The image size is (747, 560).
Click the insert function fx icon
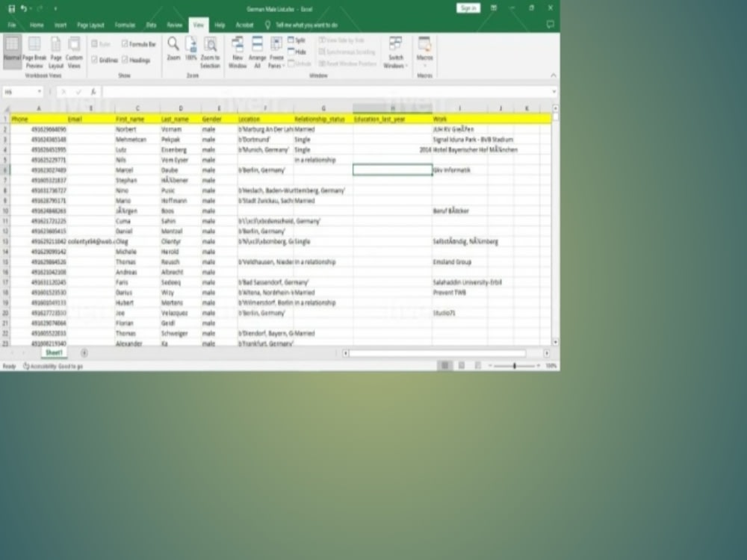click(x=93, y=91)
